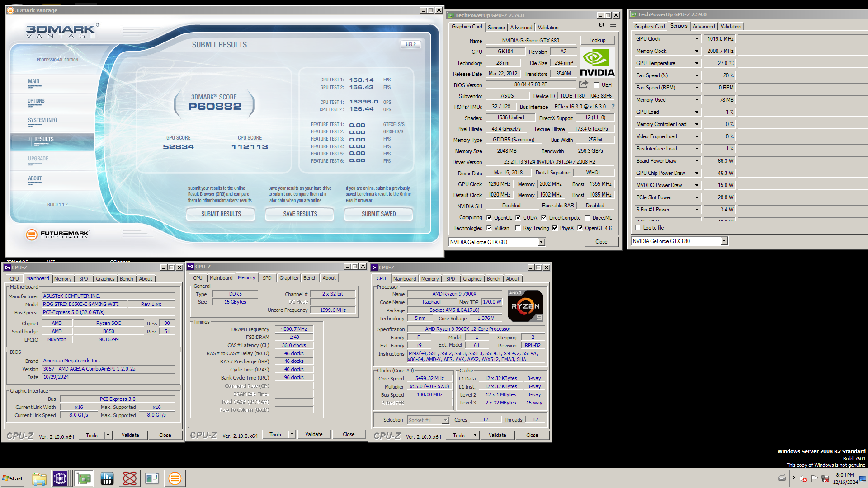Image resolution: width=868 pixels, height=488 pixels.
Task: Click the HWiNFO-style blue taskbar icon
Action: tap(107, 479)
